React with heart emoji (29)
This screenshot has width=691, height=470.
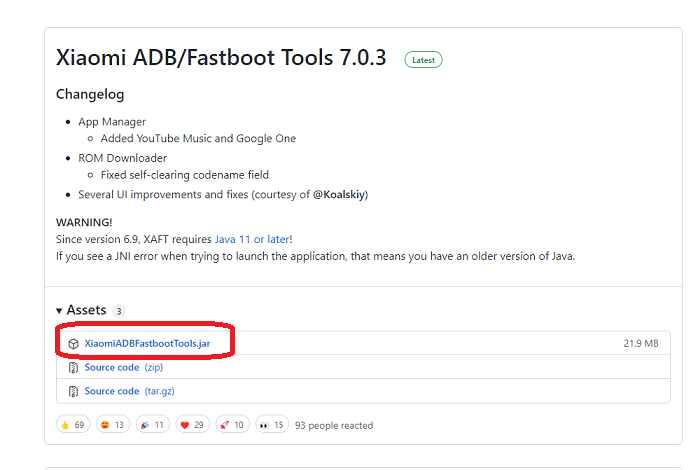(193, 425)
